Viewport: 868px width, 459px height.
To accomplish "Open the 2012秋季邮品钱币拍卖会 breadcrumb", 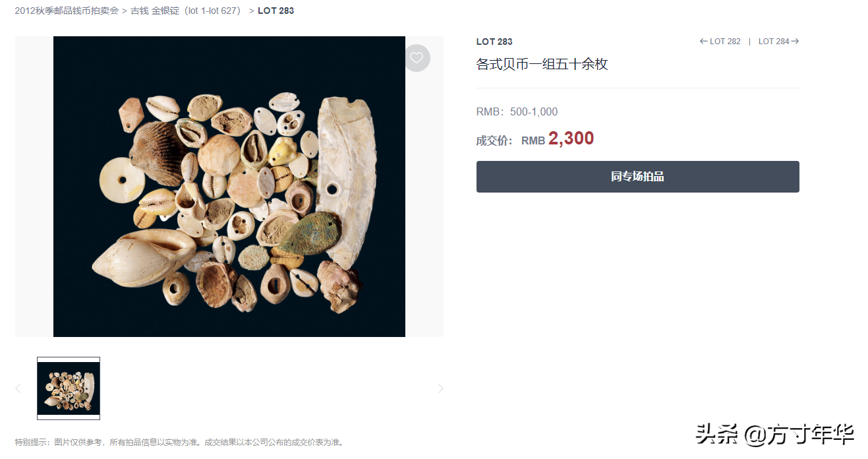I will tap(67, 11).
